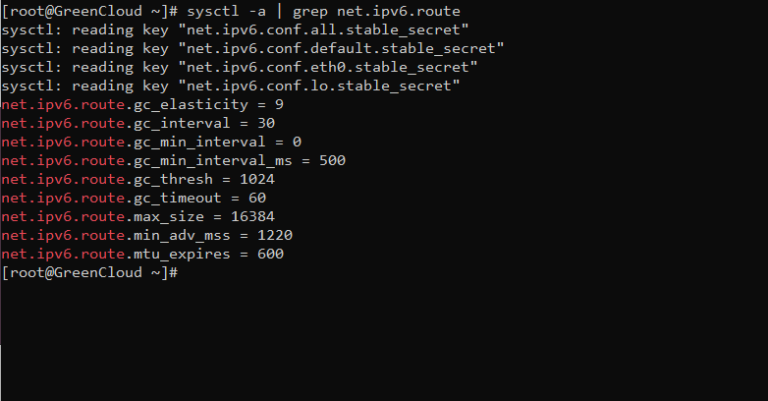This screenshot has height=401, width=768.
Task: Click the net.ipv6.conf.all.stable_secret line
Action: pyautogui.click(x=235, y=30)
